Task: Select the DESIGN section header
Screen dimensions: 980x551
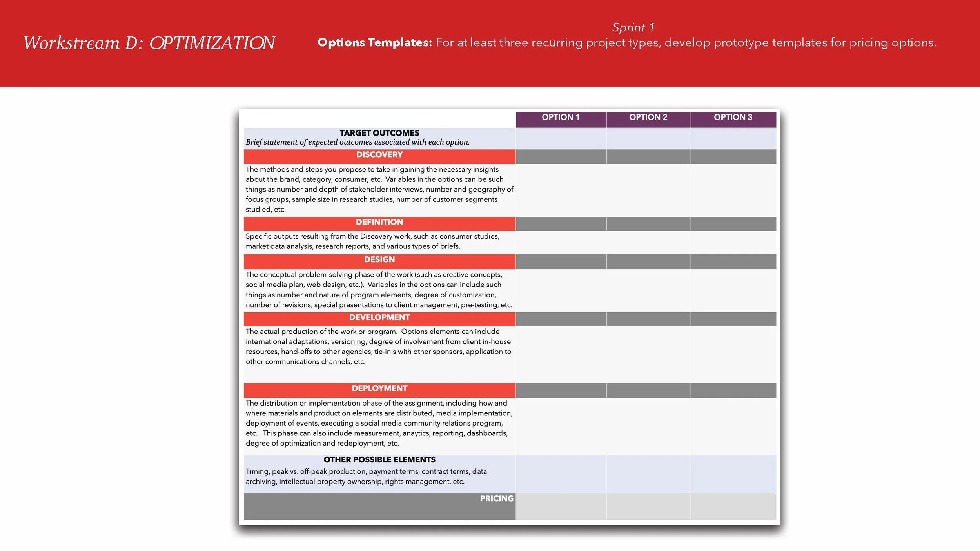Action: pos(379,259)
